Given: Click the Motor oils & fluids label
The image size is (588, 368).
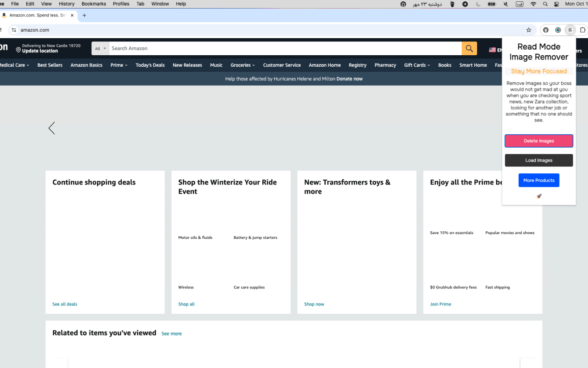Looking at the screenshot, I should [x=195, y=237].
